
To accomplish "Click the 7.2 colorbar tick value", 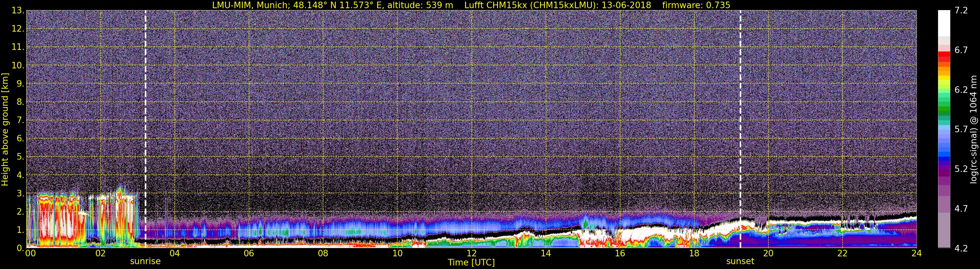I will point(961,11).
